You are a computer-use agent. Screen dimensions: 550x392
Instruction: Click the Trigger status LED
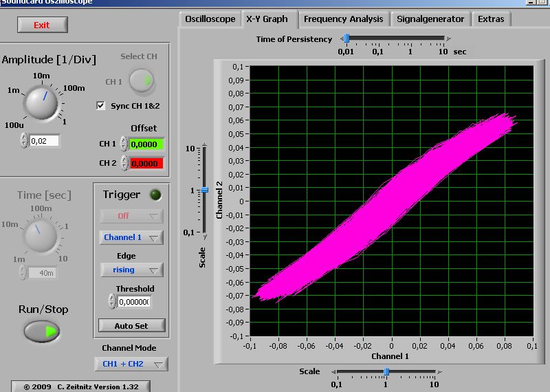pyautogui.click(x=155, y=195)
